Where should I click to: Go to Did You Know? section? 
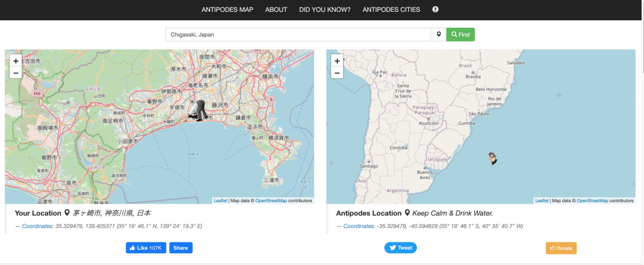pyautogui.click(x=325, y=9)
